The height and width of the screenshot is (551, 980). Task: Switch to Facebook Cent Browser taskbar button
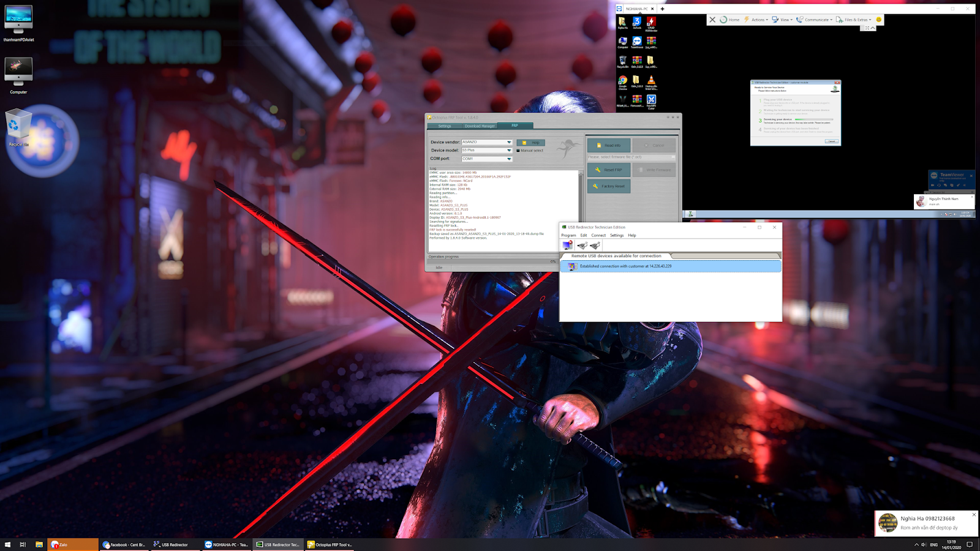[124, 544]
